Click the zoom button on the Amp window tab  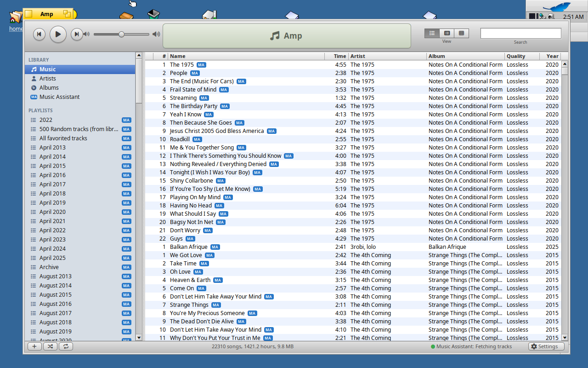coord(67,14)
